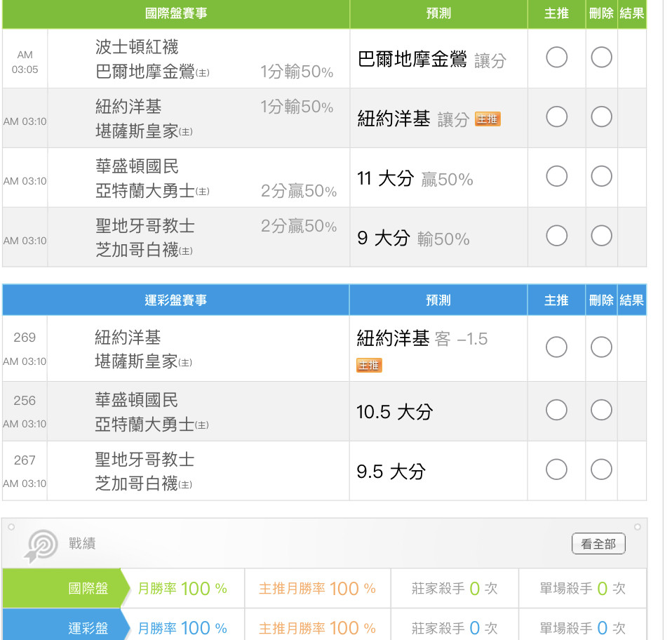The width and height of the screenshot is (672, 640).
Task: Click 單場殺手 0 次 in the 國際盤 row
Action: [582, 588]
